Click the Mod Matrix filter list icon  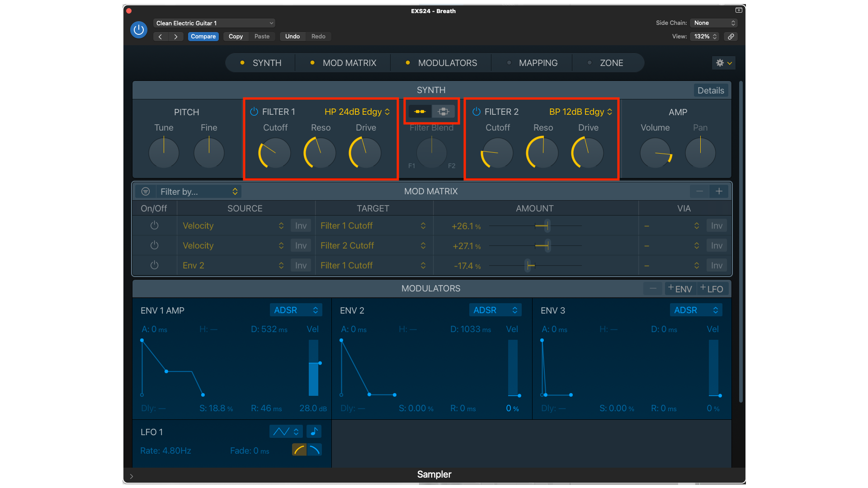146,192
